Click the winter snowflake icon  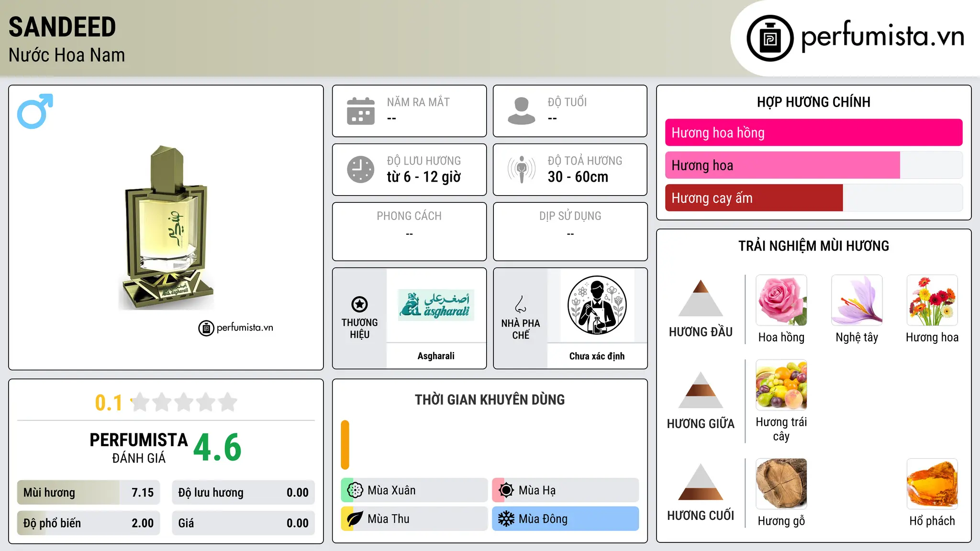506,519
